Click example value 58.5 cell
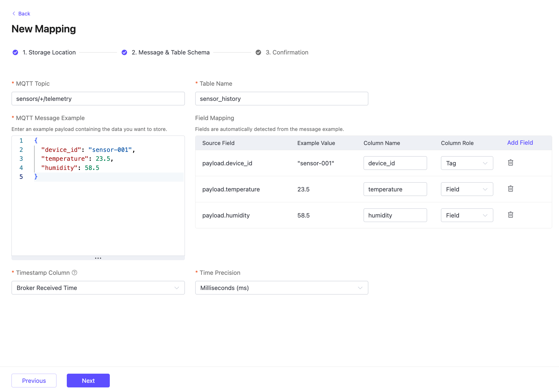Image resolution: width=559 pixels, height=392 pixels. [x=303, y=215]
